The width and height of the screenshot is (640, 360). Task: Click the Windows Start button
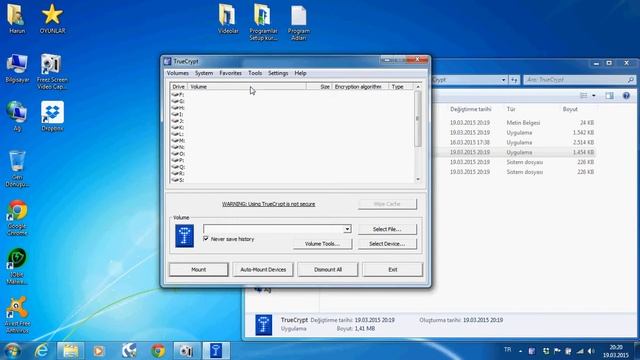(12, 351)
